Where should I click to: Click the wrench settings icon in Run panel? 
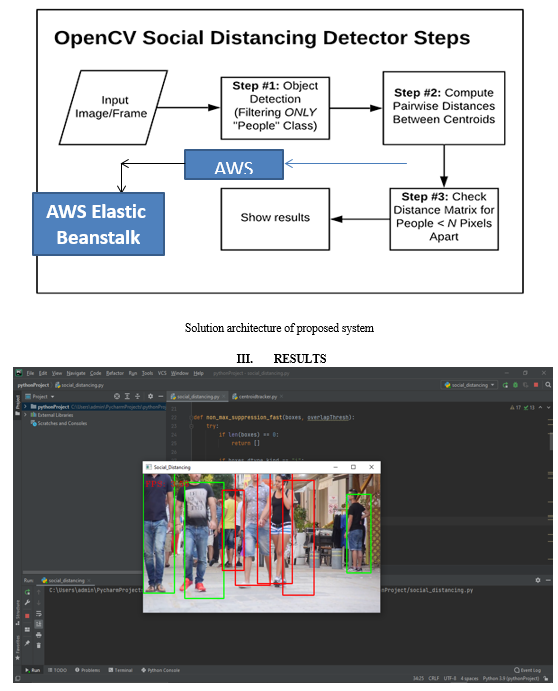[27, 602]
